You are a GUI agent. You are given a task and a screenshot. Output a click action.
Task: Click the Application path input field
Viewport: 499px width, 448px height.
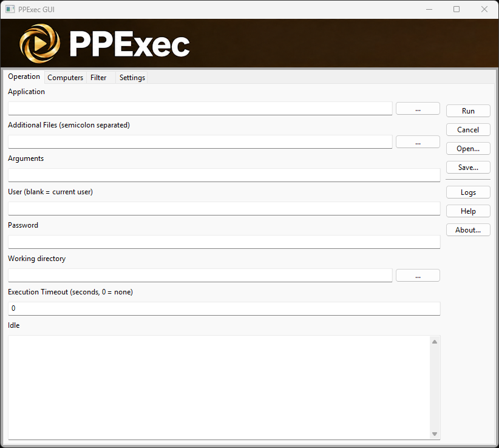[200, 109]
